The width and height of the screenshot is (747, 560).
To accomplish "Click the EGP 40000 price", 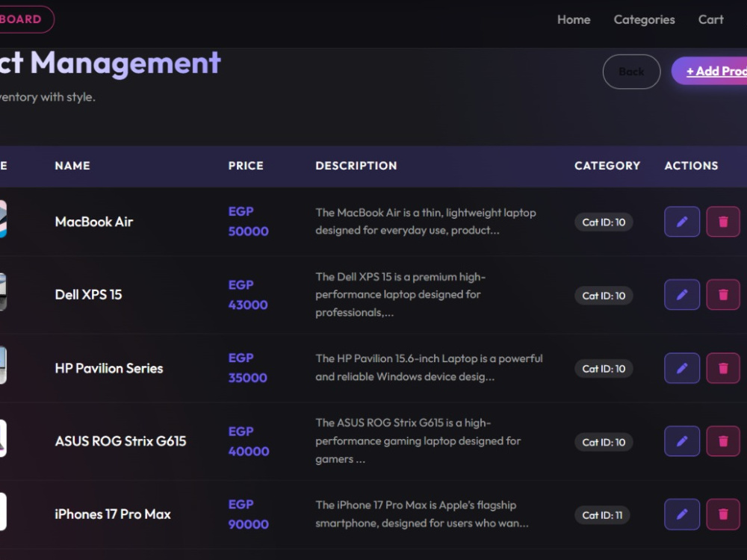I will point(248,441).
